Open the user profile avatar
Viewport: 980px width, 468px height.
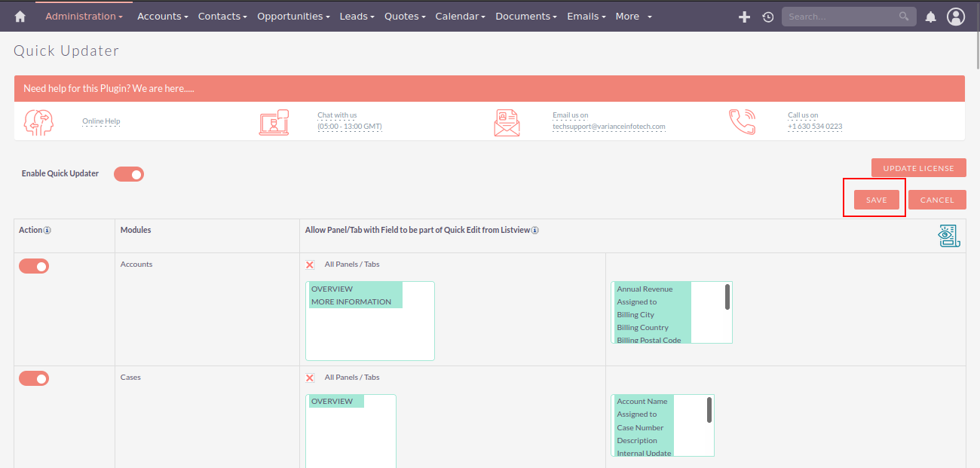pos(956,17)
